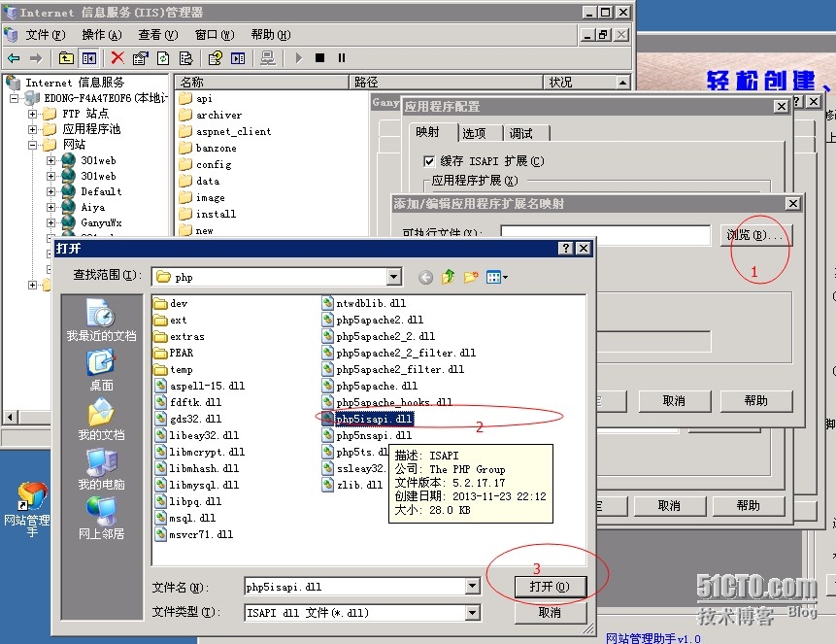The width and height of the screenshot is (836, 644).
Task: Click 帮助 in the extension mapping dialog
Action: (756, 401)
